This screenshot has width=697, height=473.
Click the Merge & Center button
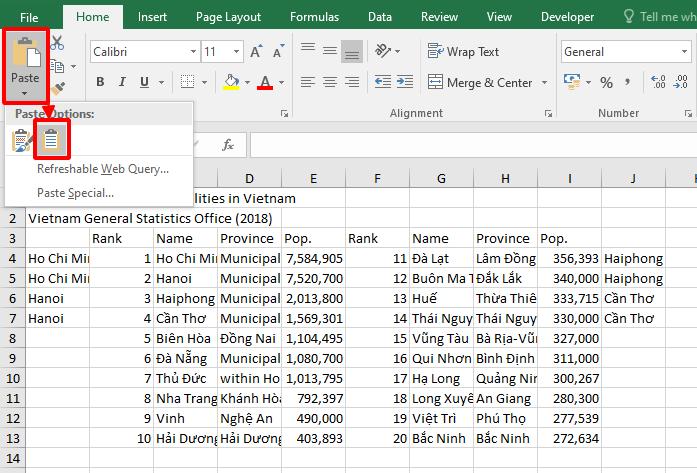480,82
